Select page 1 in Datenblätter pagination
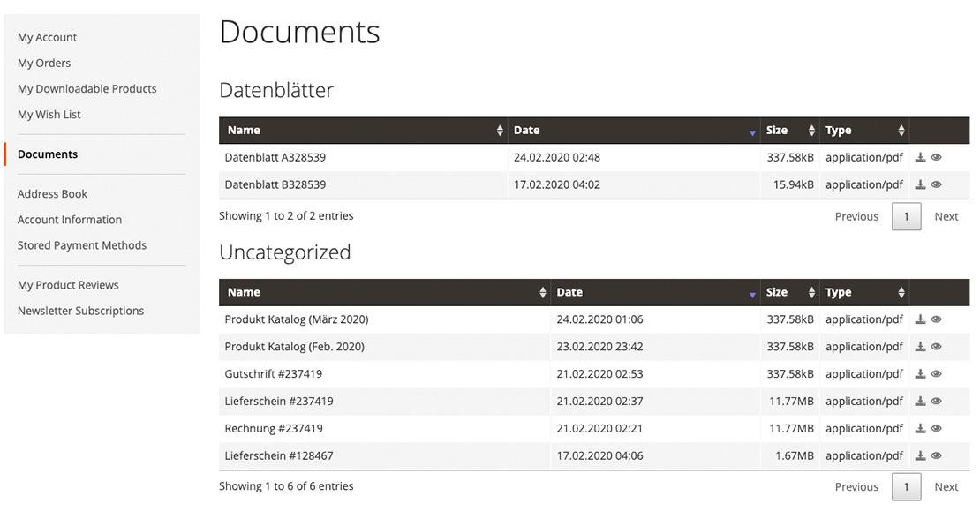Image resolution: width=980 pixels, height=511 pixels. click(906, 216)
